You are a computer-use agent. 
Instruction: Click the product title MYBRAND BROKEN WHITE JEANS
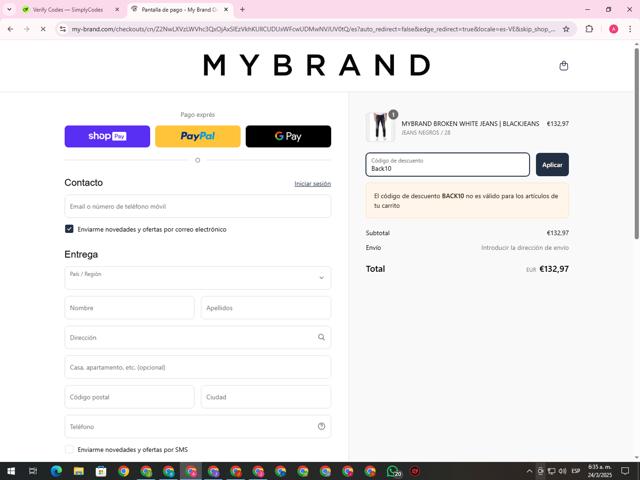(470, 123)
